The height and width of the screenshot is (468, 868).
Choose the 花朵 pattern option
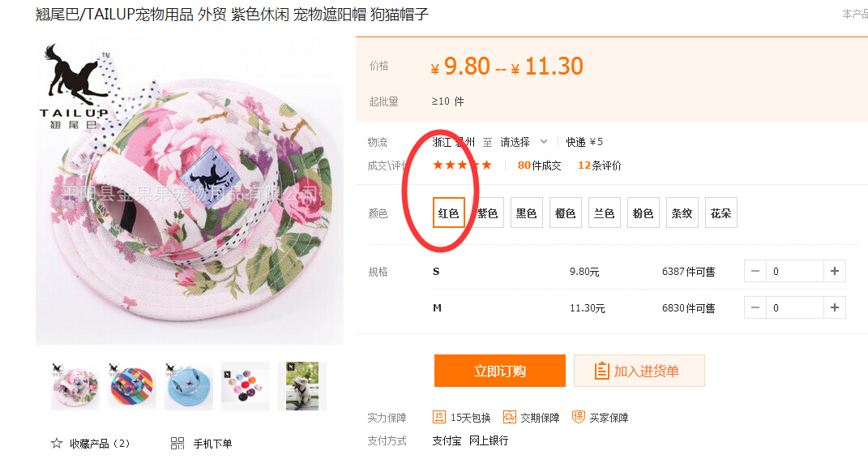pos(720,213)
